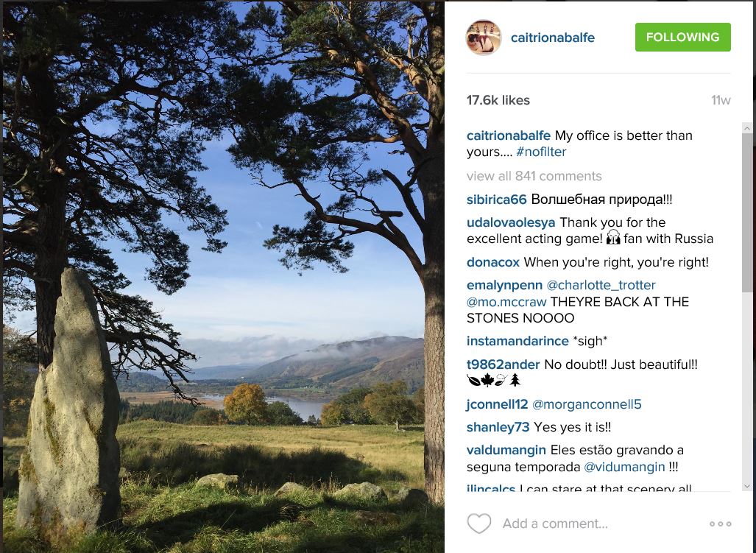The width and height of the screenshot is (756, 553).
Task: Click the standing stone landscape photo
Action: click(222, 276)
